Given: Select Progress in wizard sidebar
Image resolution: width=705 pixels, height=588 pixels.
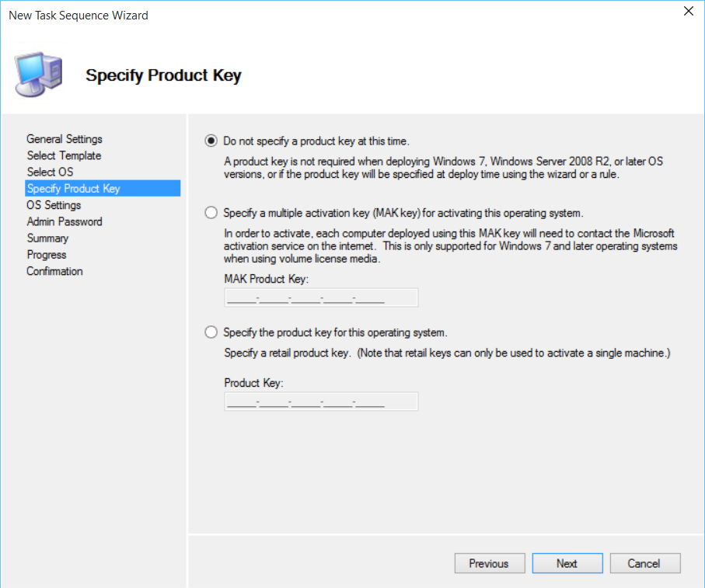Looking at the screenshot, I should coord(47,255).
